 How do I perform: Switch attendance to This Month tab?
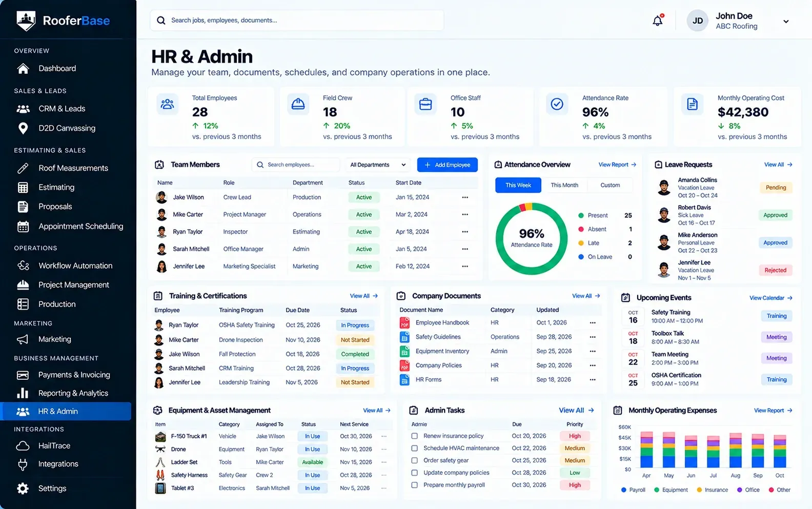[564, 186]
